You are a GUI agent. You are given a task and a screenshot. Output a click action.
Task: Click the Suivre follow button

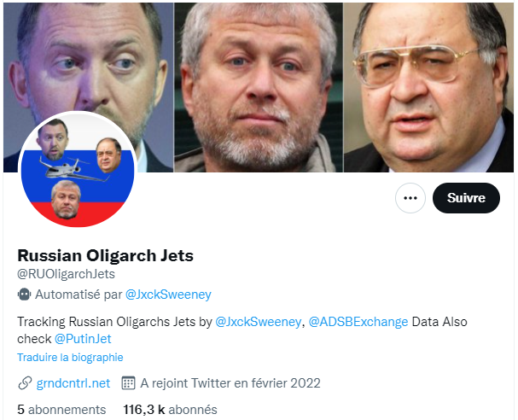click(x=466, y=198)
